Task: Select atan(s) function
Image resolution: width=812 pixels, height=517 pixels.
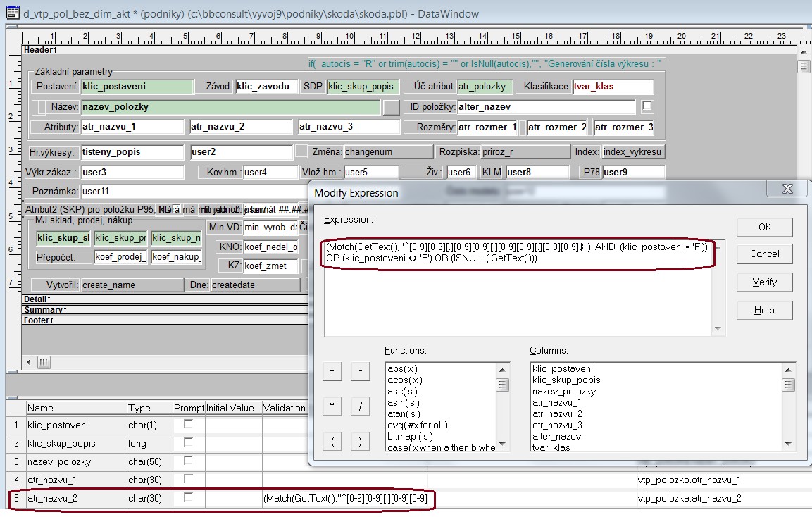Action: (x=404, y=414)
